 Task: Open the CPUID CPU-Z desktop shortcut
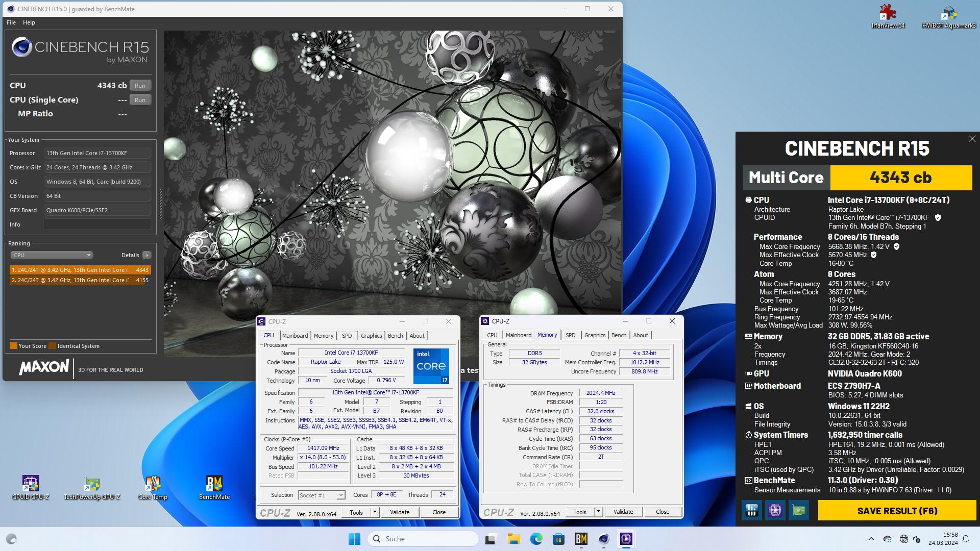[x=31, y=488]
